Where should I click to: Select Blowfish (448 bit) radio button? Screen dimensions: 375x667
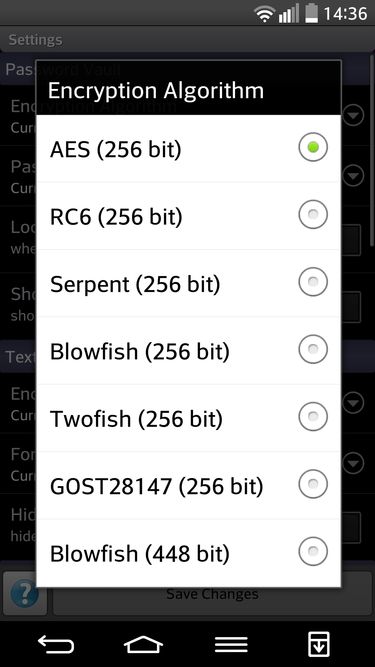click(x=313, y=552)
